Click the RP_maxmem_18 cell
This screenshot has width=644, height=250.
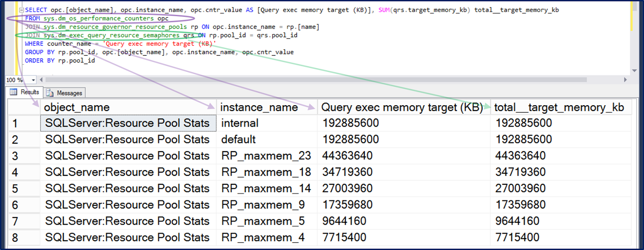[267, 172]
